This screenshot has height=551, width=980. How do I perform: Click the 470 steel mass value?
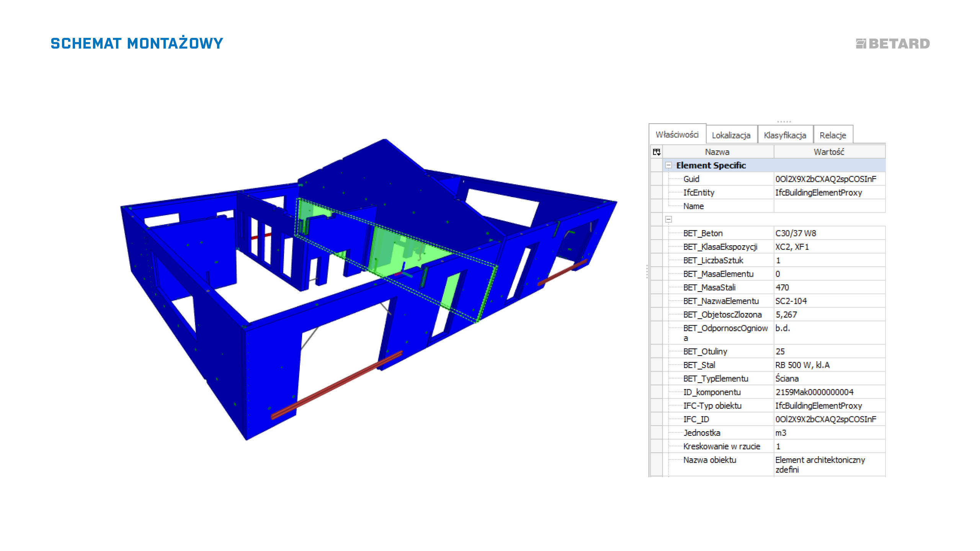(782, 287)
